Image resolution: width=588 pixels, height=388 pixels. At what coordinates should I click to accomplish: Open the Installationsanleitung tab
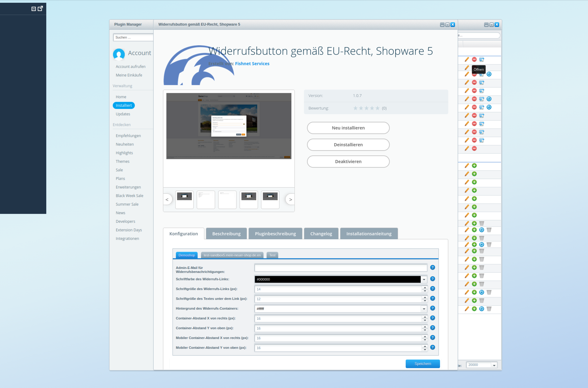[x=369, y=234]
